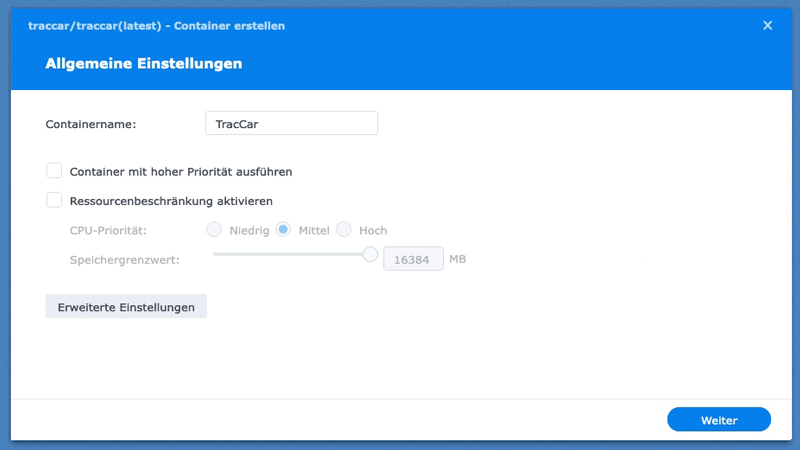Click the MB unit label
800x450 pixels.
[457, 259]
